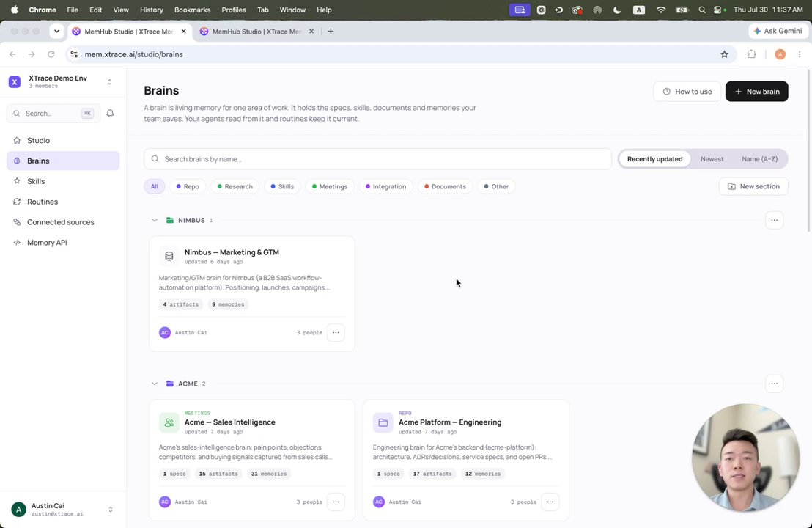
Task: Reload the page
Action: point(51,54)
